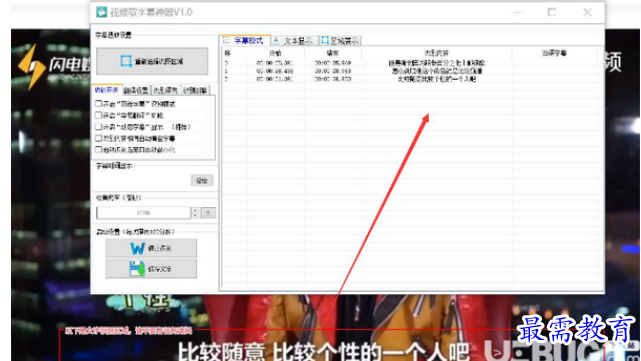Enable the 双语字幕 recognition mode checkbox
The image size is (641, 361).
[x=98, y=104]
